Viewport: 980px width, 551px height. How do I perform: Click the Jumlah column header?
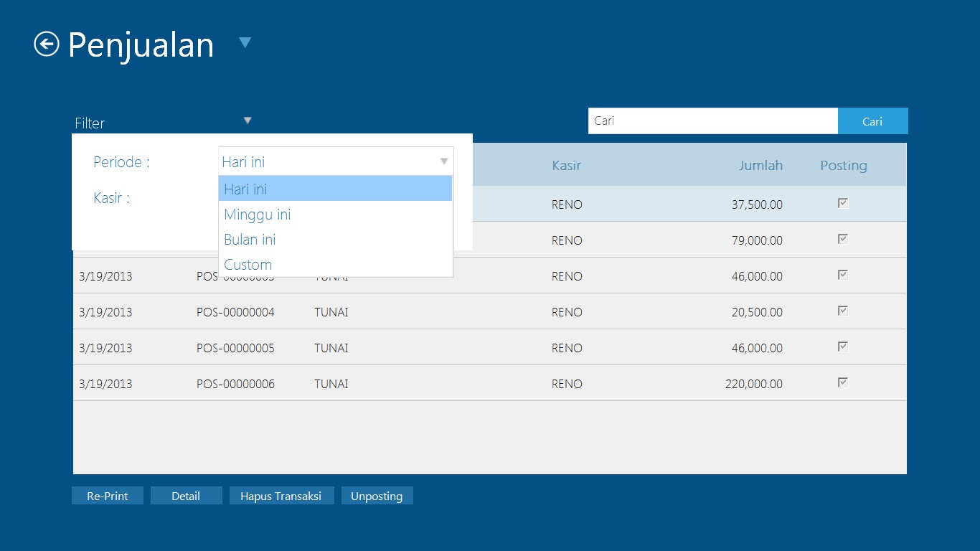pyautogui.click(x=760, y=166)
